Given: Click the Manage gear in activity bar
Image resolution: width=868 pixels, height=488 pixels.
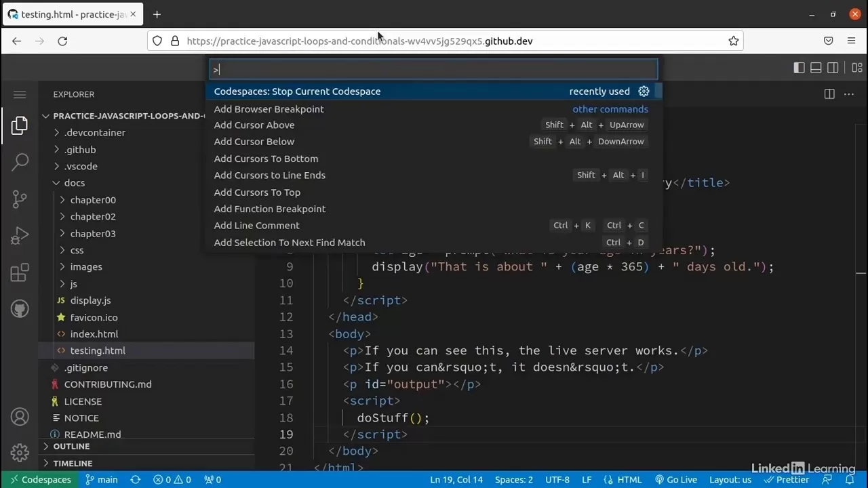Looking at the screenshot, I should click(20, 452).
